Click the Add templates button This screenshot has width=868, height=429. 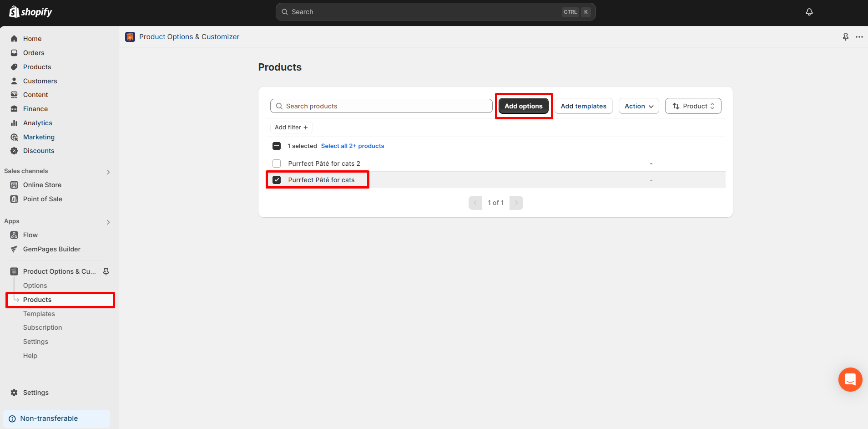583,106
